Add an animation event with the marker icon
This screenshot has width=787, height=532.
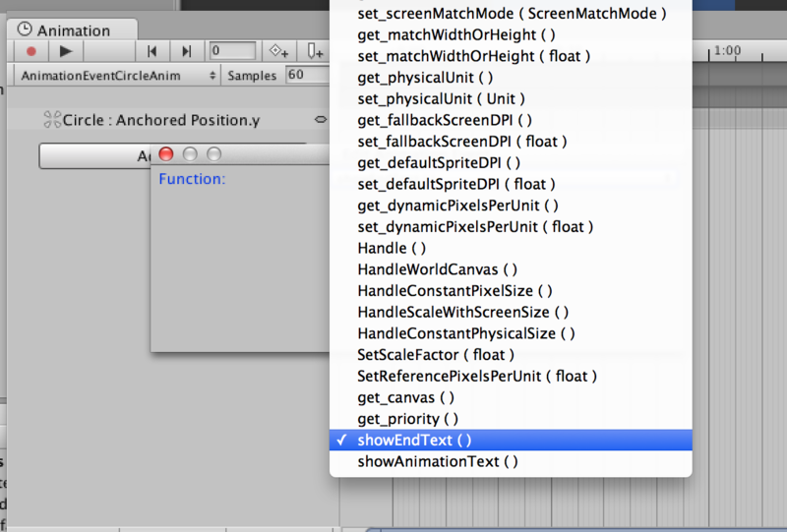[315, 51]
